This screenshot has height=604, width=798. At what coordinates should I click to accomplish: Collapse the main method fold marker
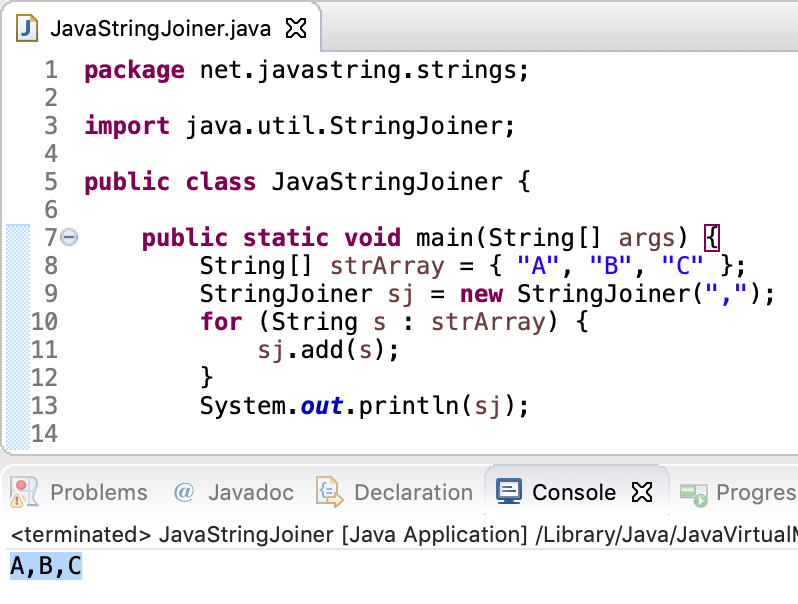69,237
